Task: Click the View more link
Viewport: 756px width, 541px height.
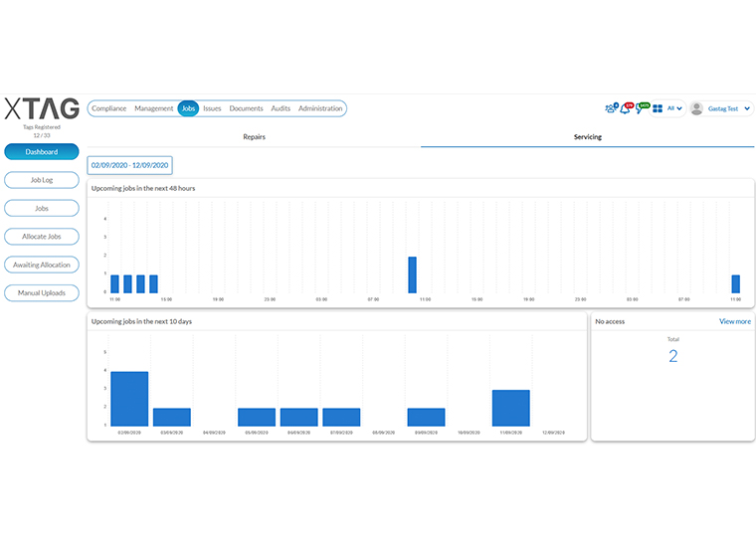Action: tap(735, 321)
